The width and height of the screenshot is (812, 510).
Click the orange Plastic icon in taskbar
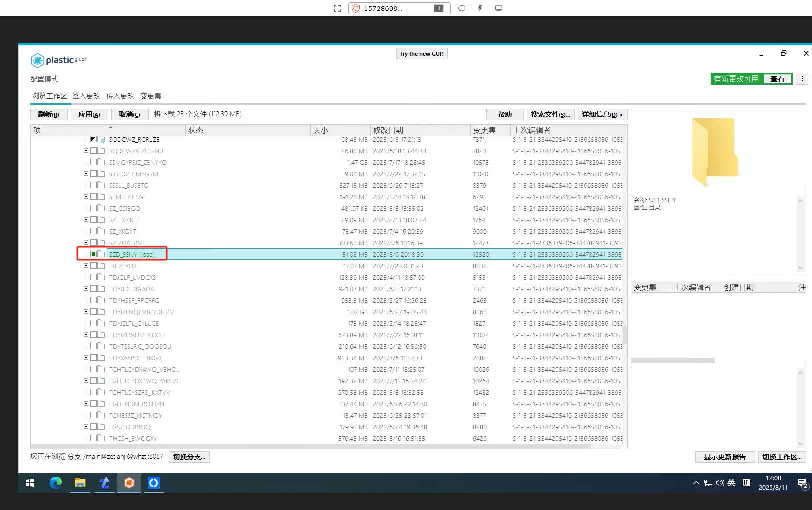[x=129, y=483]
